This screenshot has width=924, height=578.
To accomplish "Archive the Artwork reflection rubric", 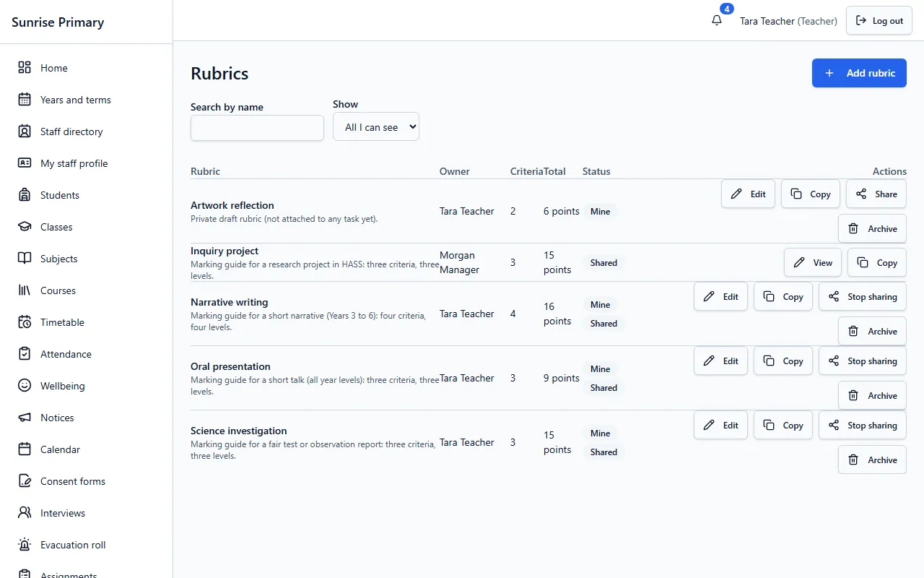I will [x=872, y=228].
